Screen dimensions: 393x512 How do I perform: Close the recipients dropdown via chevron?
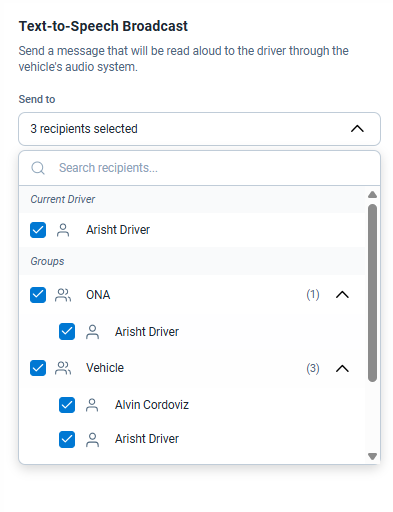pos(357,129)
